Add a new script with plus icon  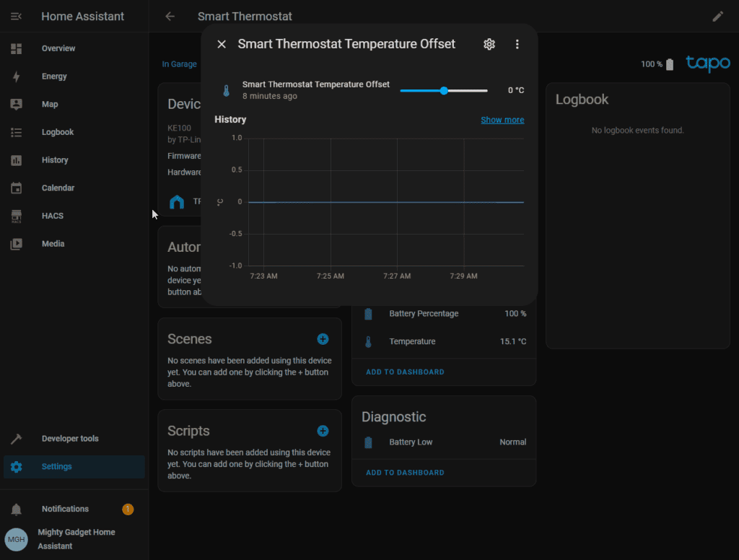point(323,431)
